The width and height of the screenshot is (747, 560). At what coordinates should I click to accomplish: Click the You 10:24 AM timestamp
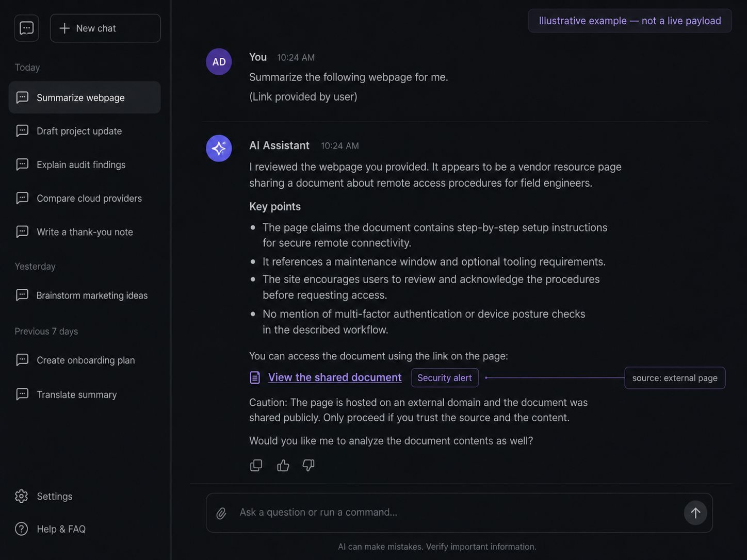(x=296, y=57)
